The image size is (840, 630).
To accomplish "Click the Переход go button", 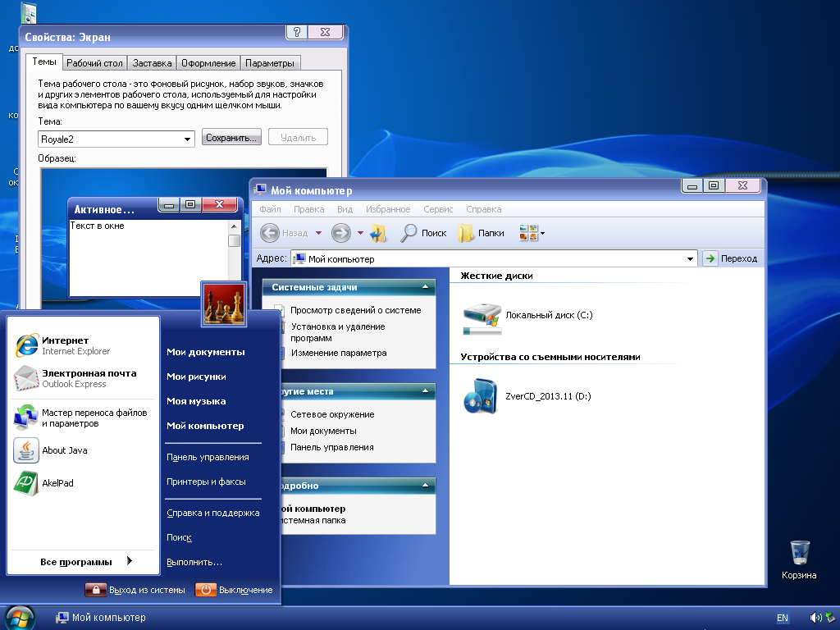I will 730,258.
